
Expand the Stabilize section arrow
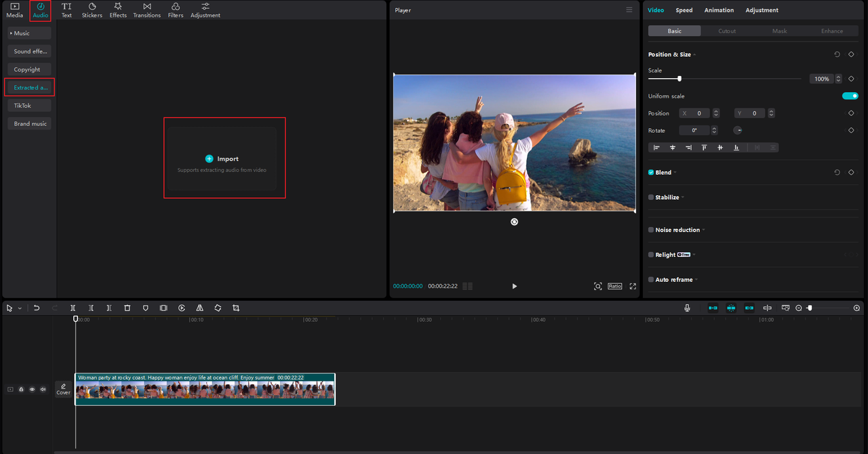683,197
